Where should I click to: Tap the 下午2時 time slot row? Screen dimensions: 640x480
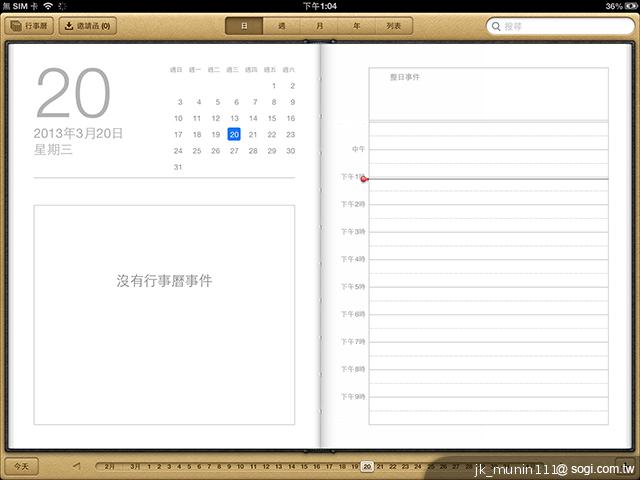pos(489,211)
